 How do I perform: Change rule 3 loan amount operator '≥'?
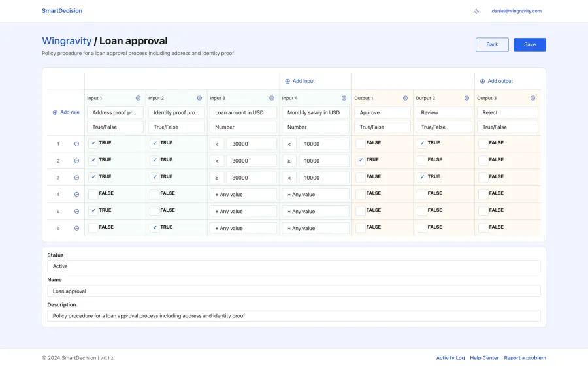[217, 178]
